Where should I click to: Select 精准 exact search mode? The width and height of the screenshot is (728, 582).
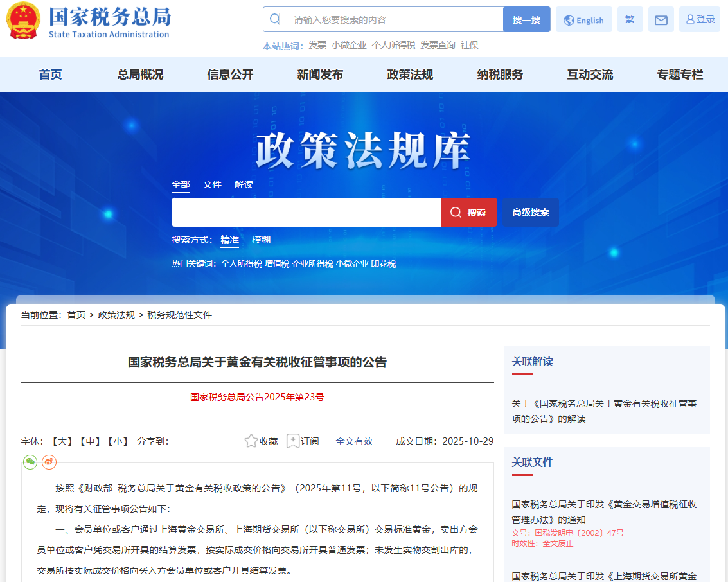[229, 240]
